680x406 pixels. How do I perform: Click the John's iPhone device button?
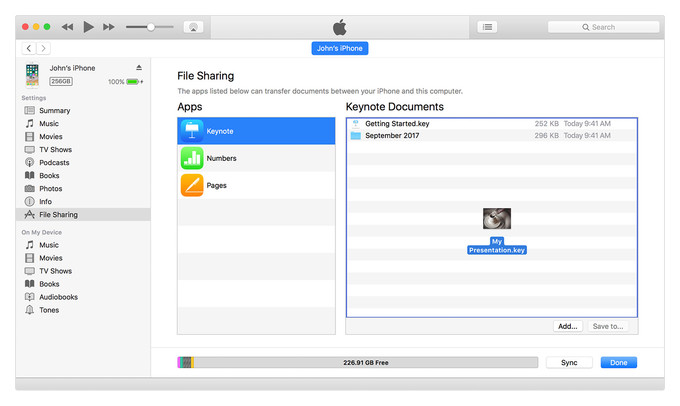pyautogui.click(x=340, y=48)
